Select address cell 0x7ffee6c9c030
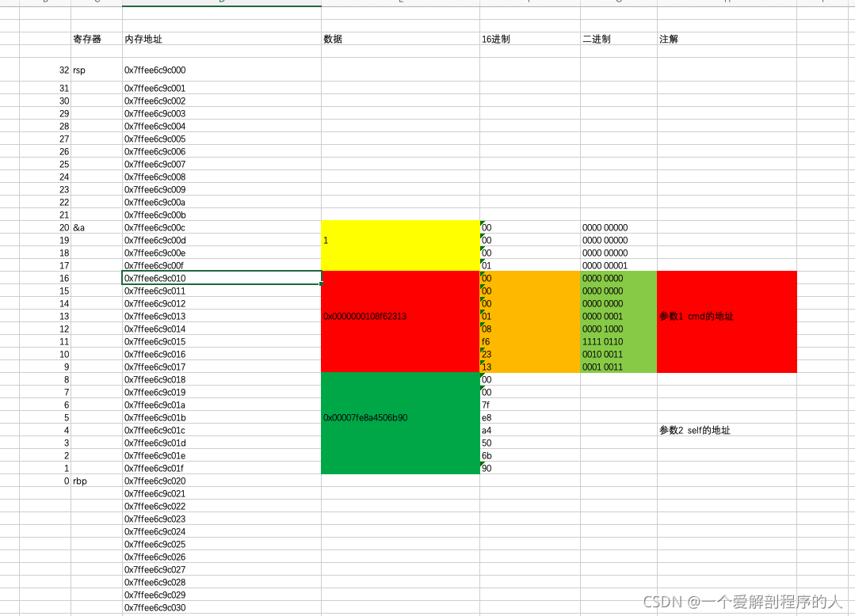Image resolution: width=855 pixels, height=616 pixels. tap(222, 607)
